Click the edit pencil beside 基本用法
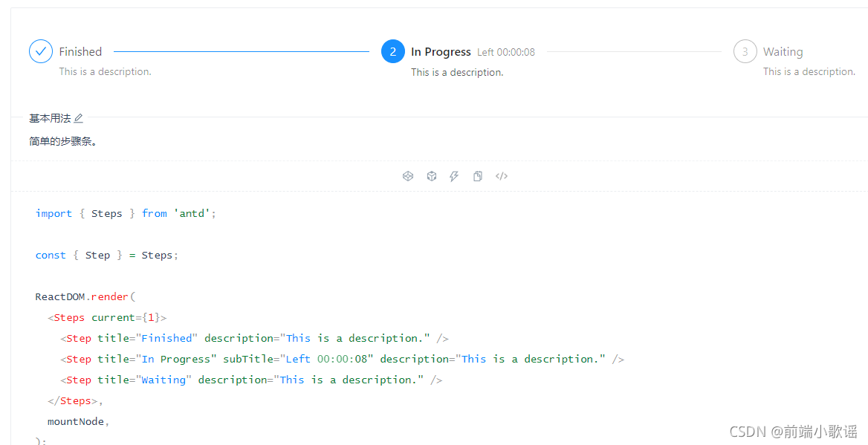This screenshot has height=445, width=868. click(79, 117)
